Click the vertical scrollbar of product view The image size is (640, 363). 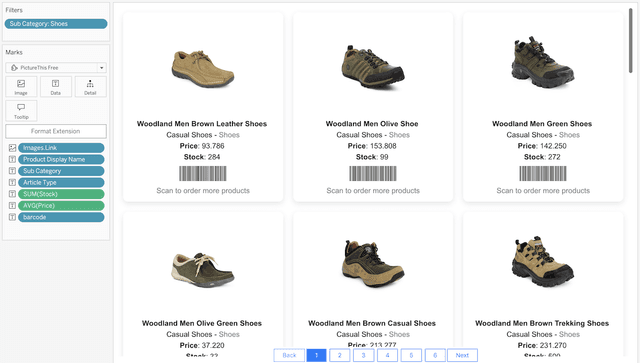[630, 41]
